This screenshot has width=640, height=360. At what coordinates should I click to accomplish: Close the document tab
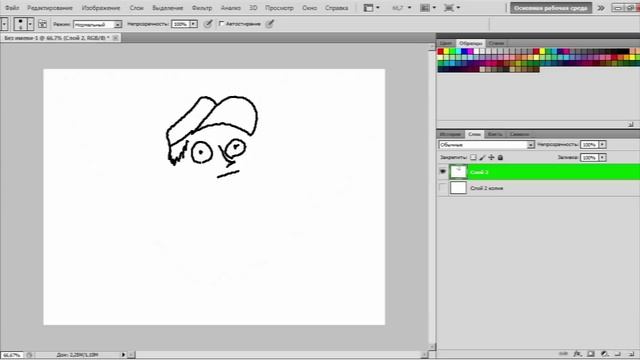click(x=116, y=38)
